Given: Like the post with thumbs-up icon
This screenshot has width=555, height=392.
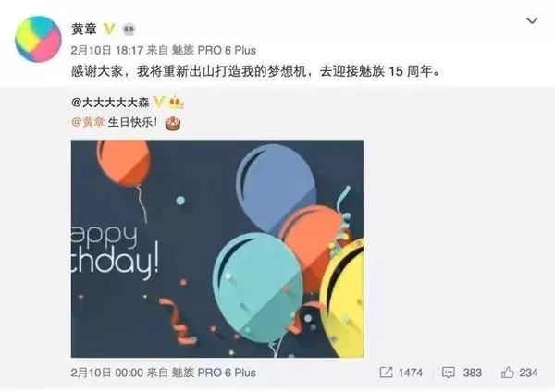Looking at the screenshot, I should tap(507, 373).
